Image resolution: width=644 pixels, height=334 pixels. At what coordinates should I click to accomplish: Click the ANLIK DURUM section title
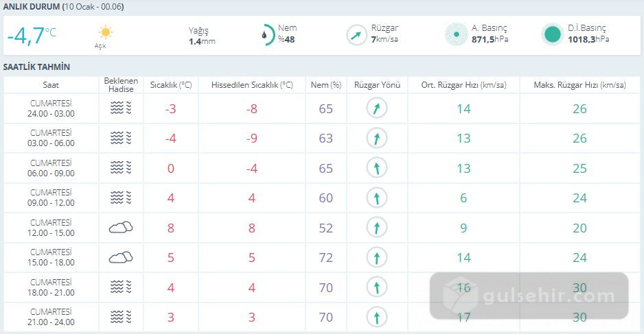[32, 7]
